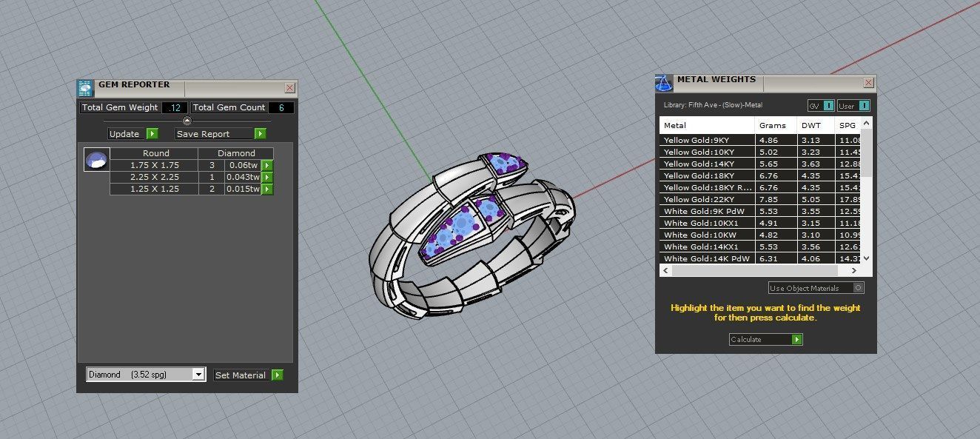Click the Update button label
The height and width of the screenshot is (439, 980).
click(x=124, y=134)
